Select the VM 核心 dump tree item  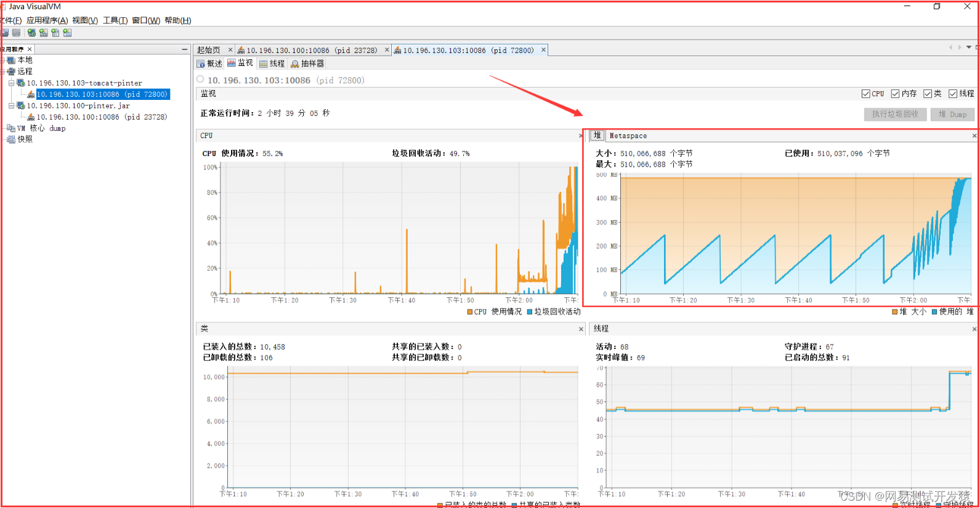41,128
